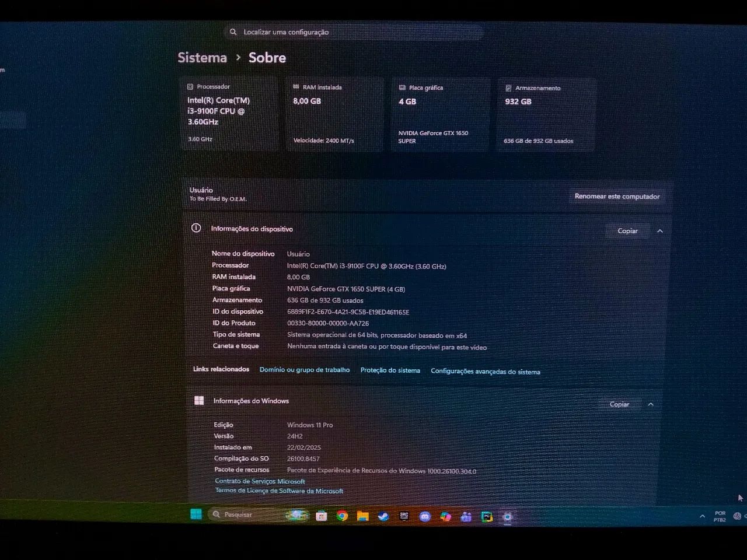Click the Windows logo beside Informações do Windows
Screen dimensions: 747x560
click(199, 400)
